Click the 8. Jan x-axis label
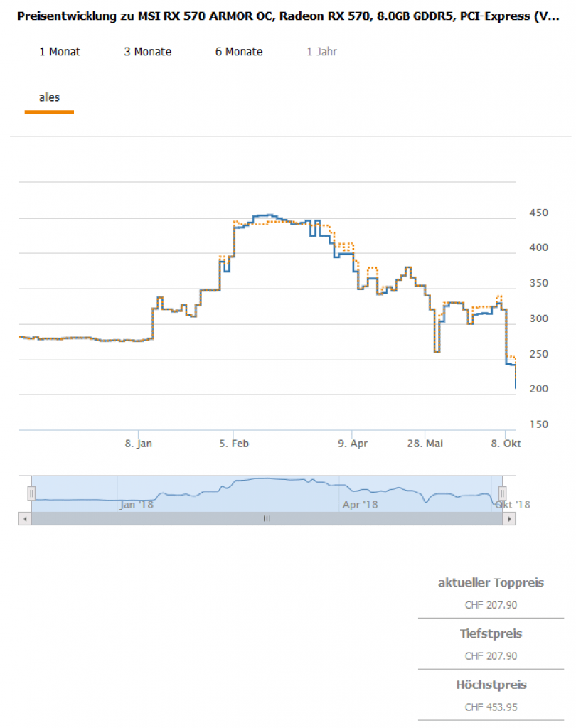Screen dimensions: 576x728 pos(138,443)
